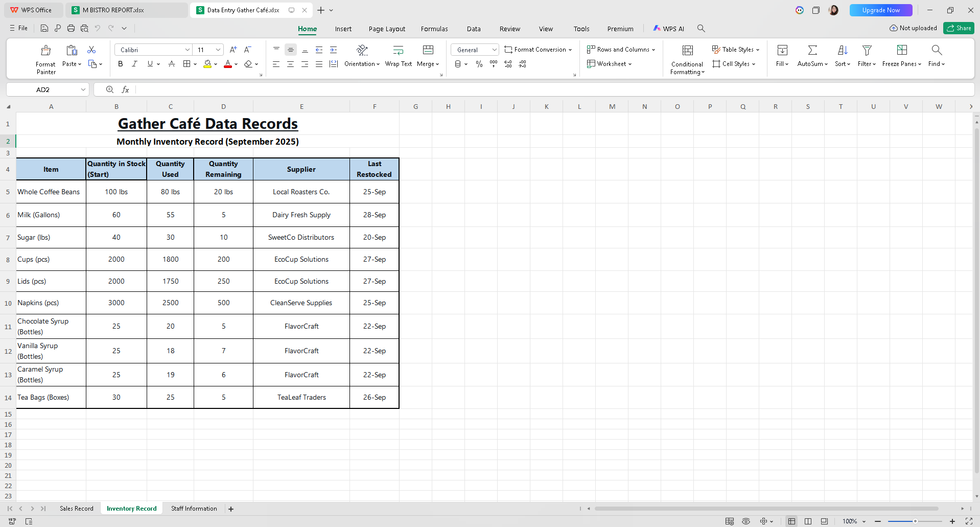
Task: Open the Table Styles dropdown
Action: click(736, 50)
